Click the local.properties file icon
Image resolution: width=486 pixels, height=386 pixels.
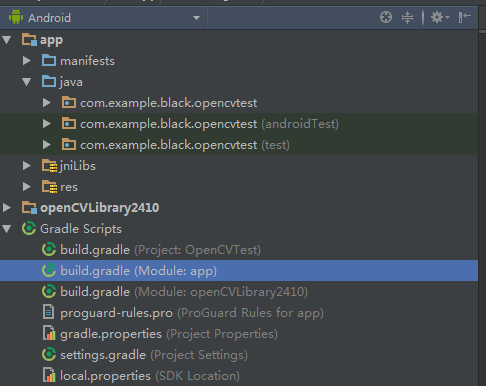coord(49,375)
